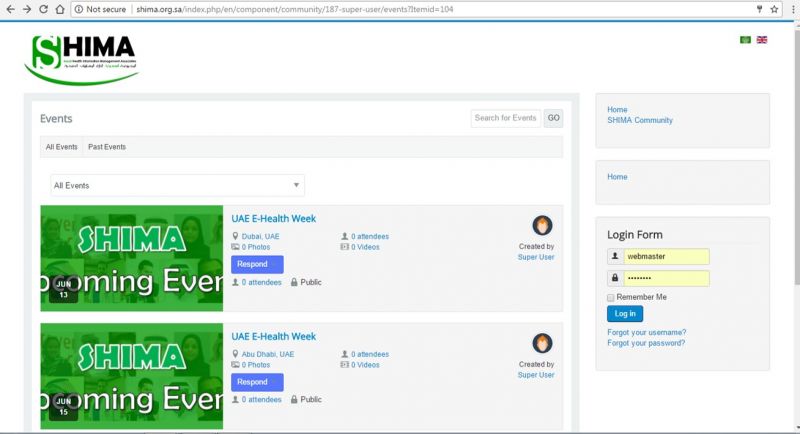Open 0 Videos on Abu Dhabi event
The image size is (800, 434).
click(x=365, y=365)
